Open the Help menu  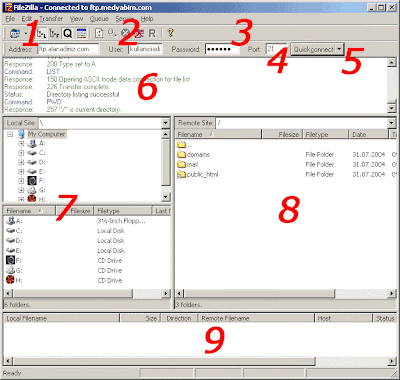point(147,19)
